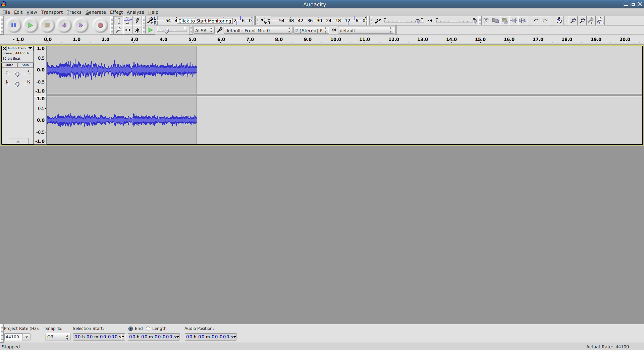Click to Start Monitoring on recording meter
Screen dimensions: 644x350
205,21
